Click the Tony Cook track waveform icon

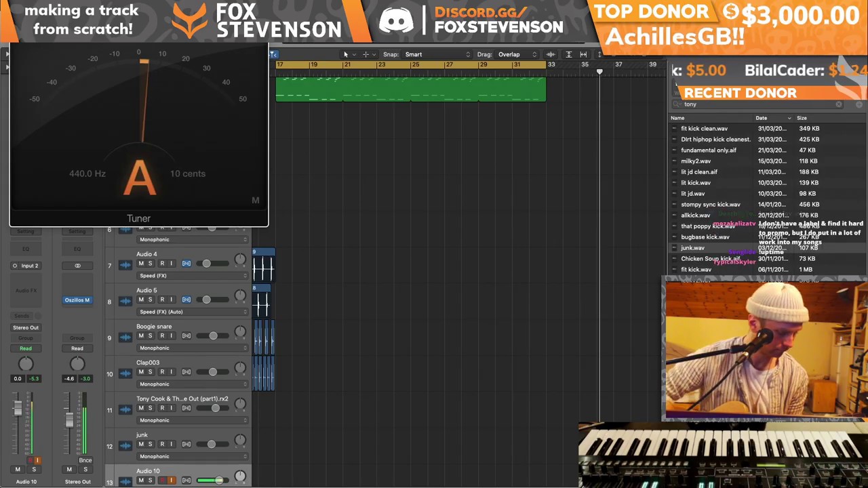(x=125, y=409)
